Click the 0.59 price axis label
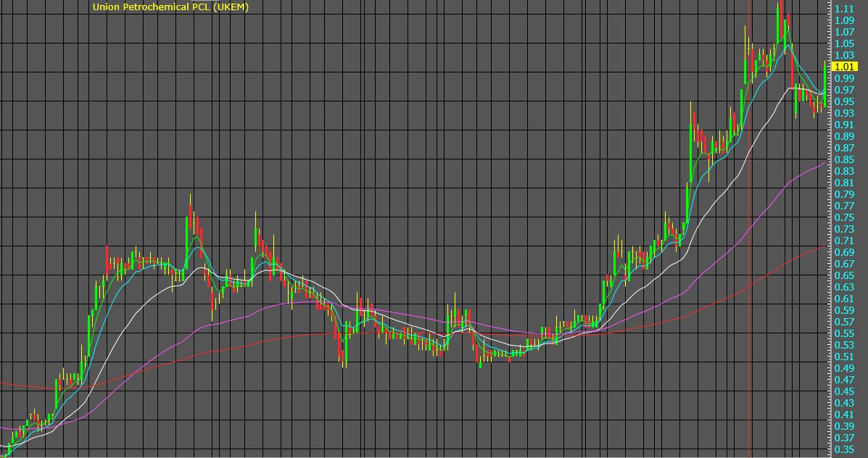 844,309
